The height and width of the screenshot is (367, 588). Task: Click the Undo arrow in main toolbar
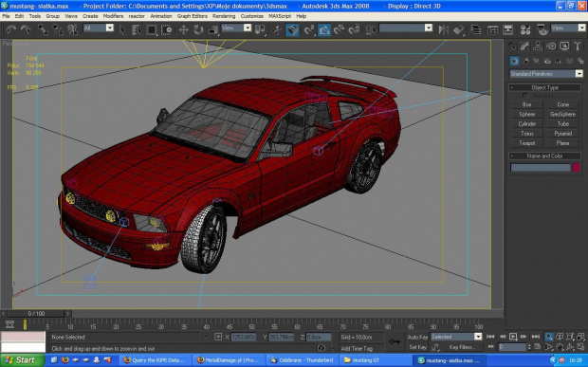[10, 29]
